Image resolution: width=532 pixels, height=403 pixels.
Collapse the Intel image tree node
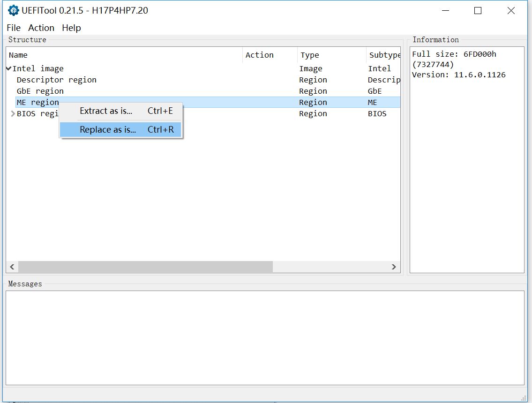[9, 68]
